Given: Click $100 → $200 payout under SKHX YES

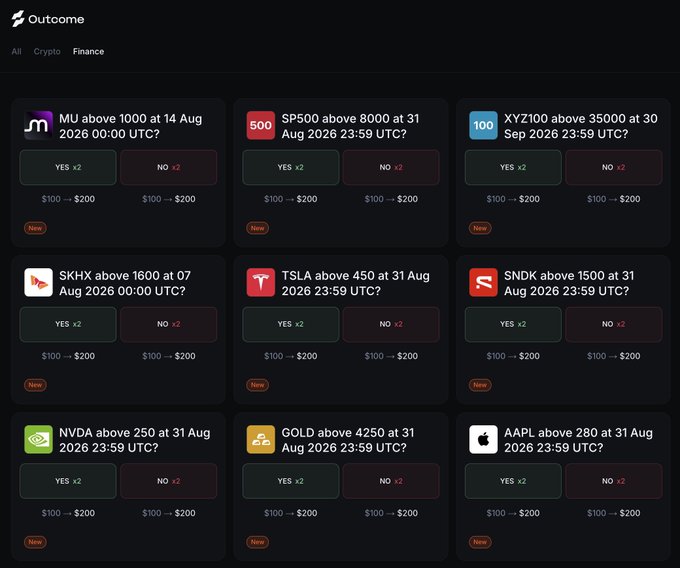Looking at the screenshot, I should pyautogui.click(x=68, y=356).
